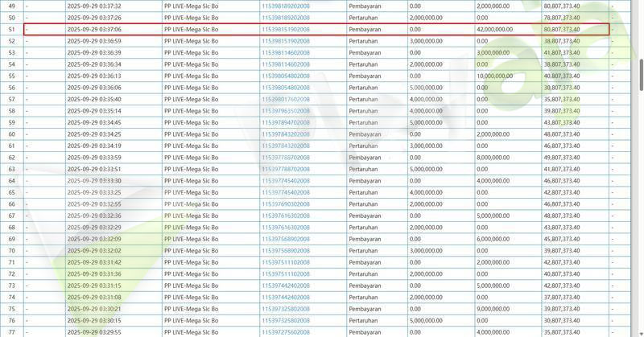
Task: Open transaction ID link in row 49
Action: click(286, 6)
